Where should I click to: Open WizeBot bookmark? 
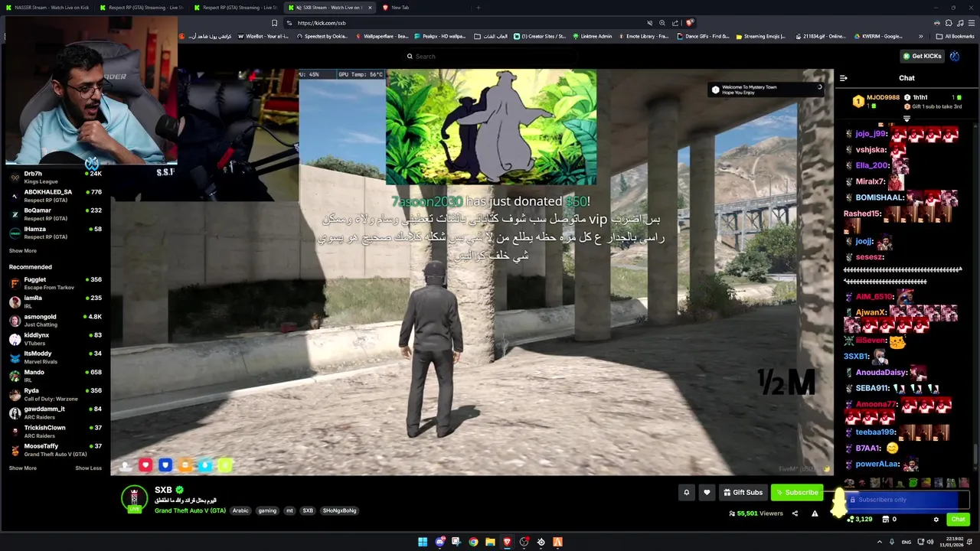click(x=263, y=36)
